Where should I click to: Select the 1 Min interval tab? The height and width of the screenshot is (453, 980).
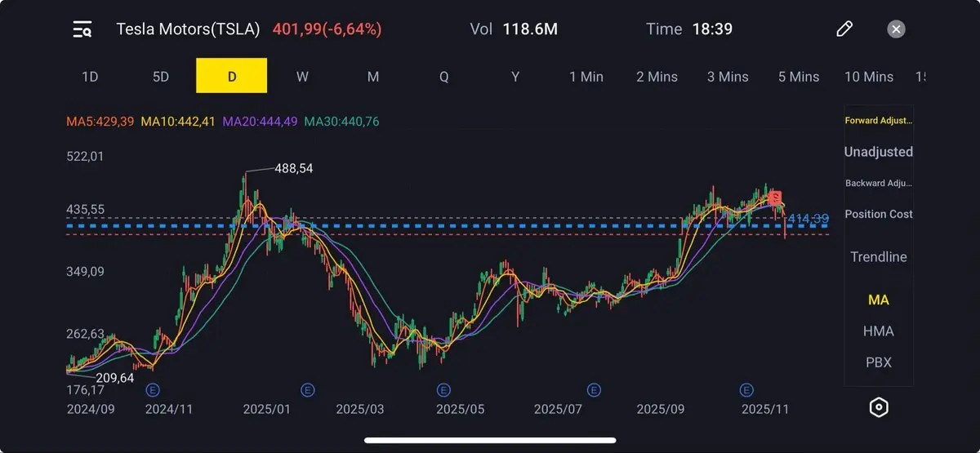[586, 77]
